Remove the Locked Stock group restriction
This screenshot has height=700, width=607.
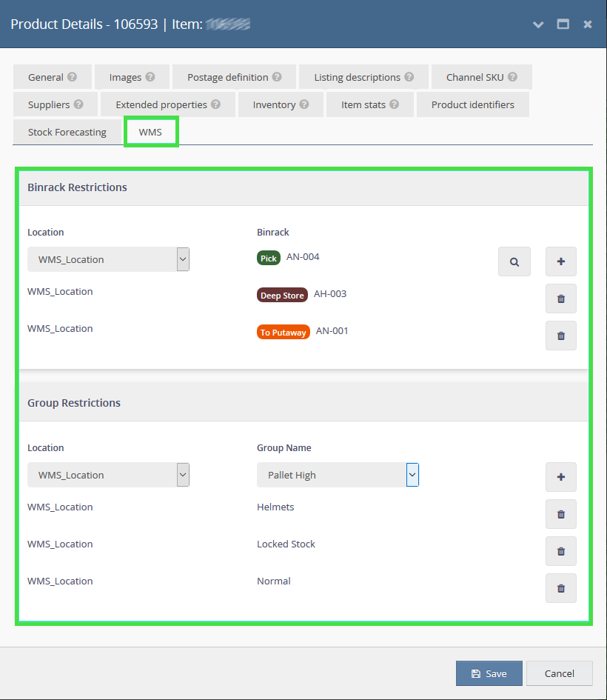[560, 551]
